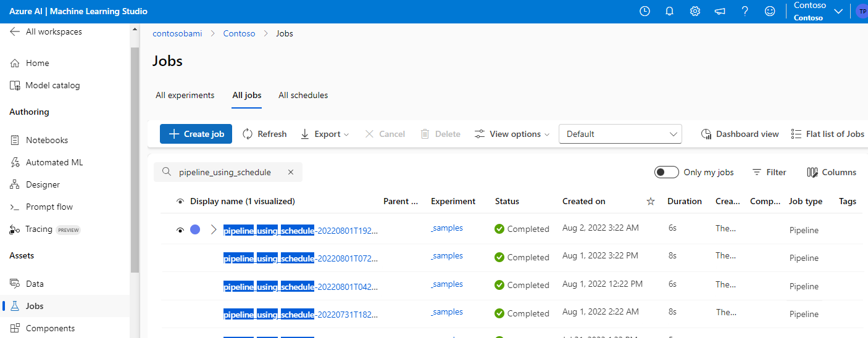Open Notebooks in the sidebar

click(x=39, y=140)
